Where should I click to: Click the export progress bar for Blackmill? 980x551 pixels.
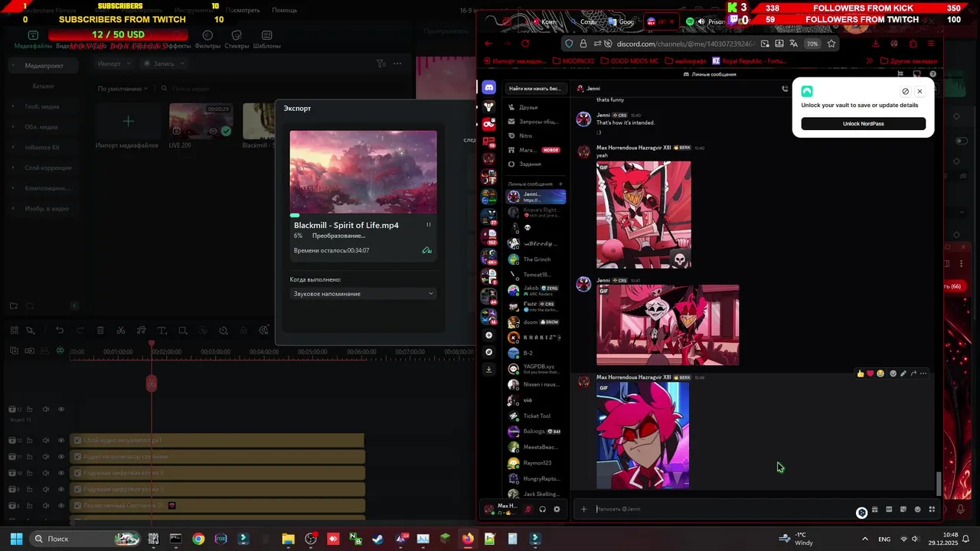(364, 216)
